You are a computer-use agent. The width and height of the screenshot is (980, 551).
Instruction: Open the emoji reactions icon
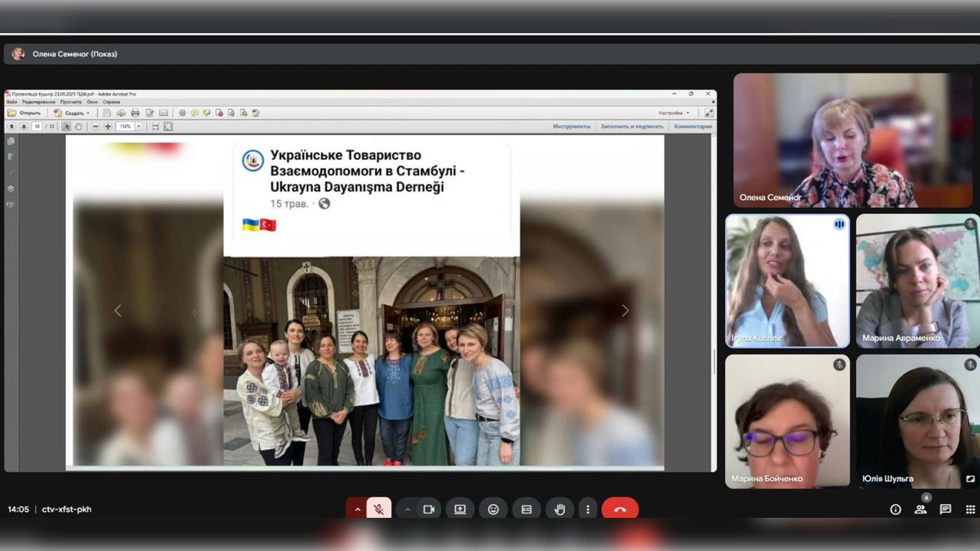pos(493,509)
